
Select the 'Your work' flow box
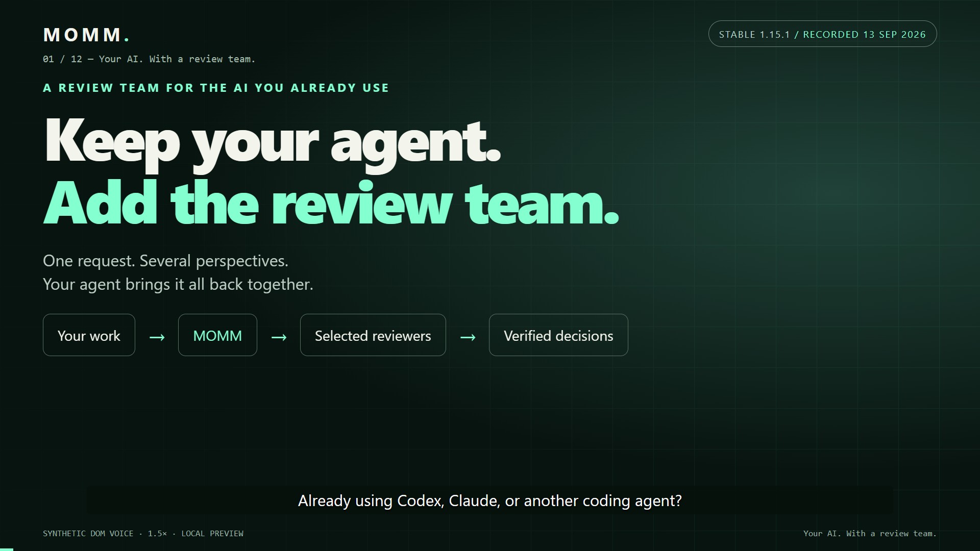click(89, 335)
